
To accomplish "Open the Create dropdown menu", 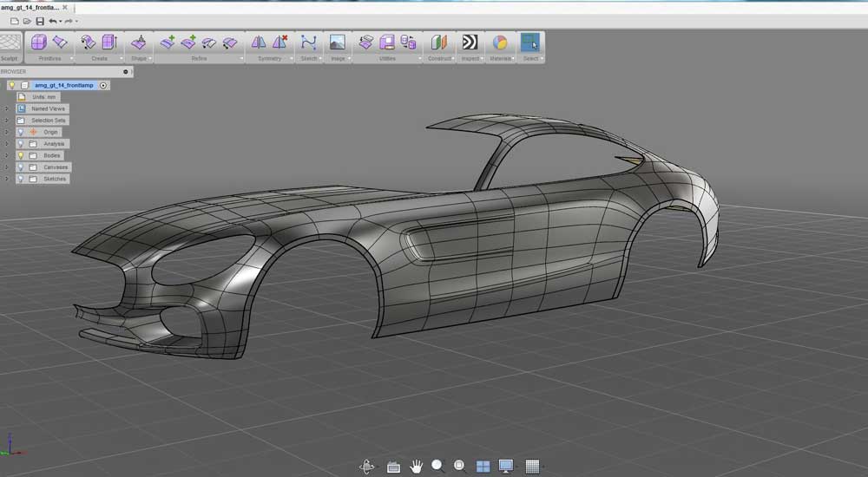I will click(x=100, y=58).
